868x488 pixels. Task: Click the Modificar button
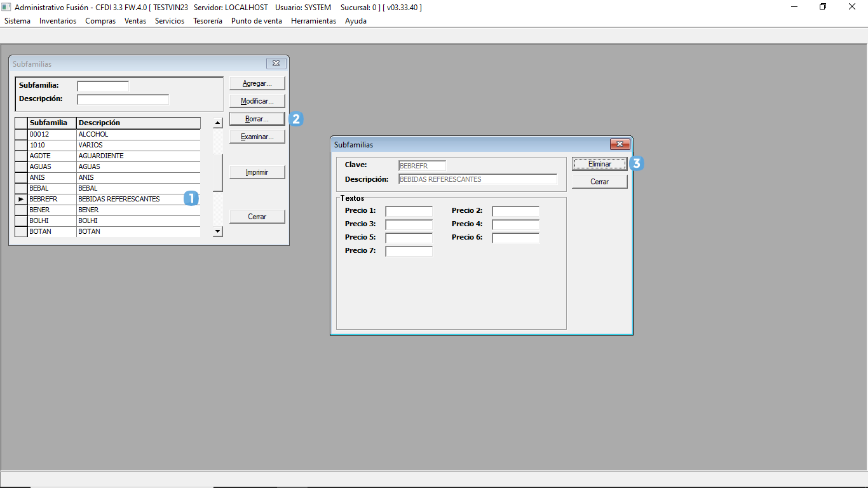coord(257,101)
